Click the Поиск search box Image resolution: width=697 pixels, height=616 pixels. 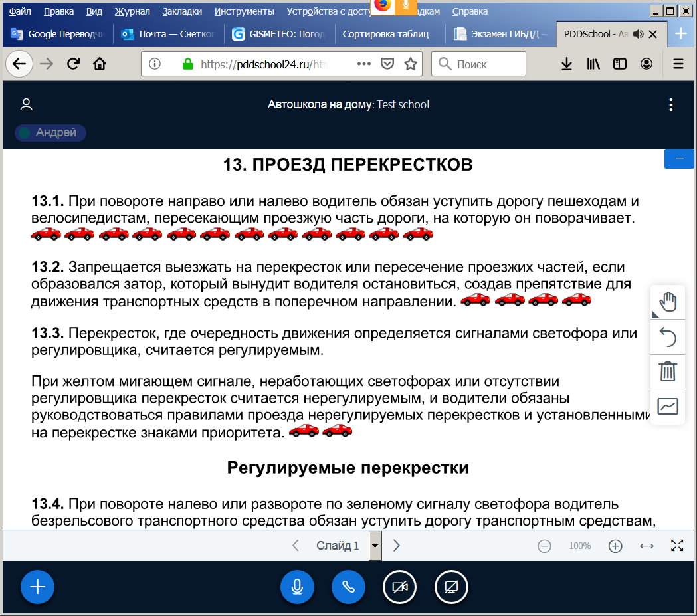[479, 64]
